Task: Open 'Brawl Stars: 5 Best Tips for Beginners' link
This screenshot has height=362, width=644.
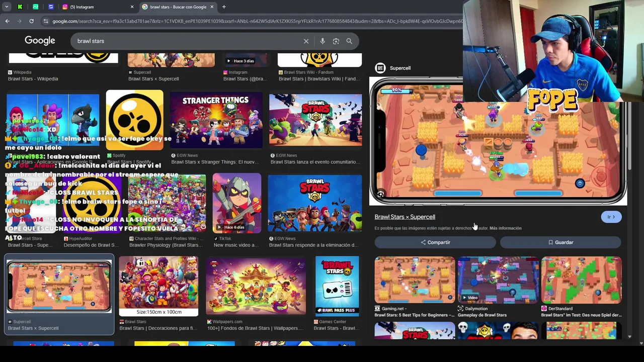Action: click(x=415, y=315)
